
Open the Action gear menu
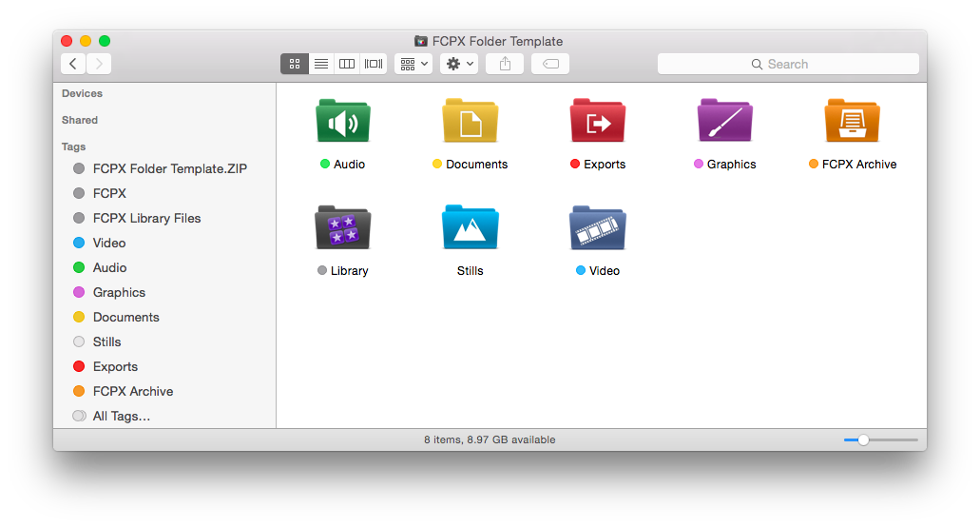coord(459,64)
